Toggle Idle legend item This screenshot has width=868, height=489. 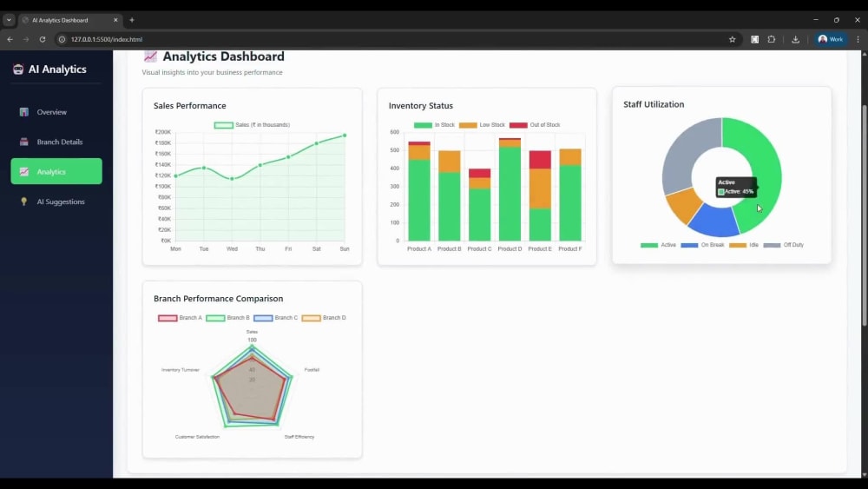pyautogui.click(x=744, y=245)
